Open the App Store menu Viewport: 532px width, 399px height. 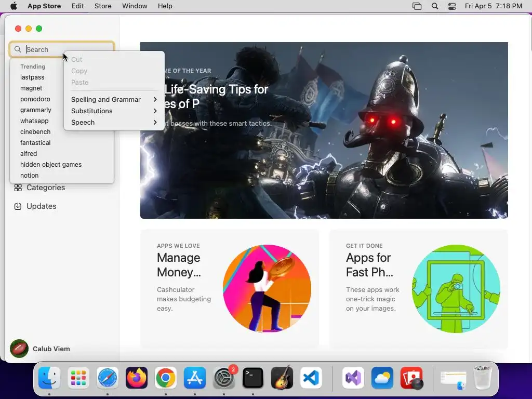pyautogui.click(x=44, y=6)
